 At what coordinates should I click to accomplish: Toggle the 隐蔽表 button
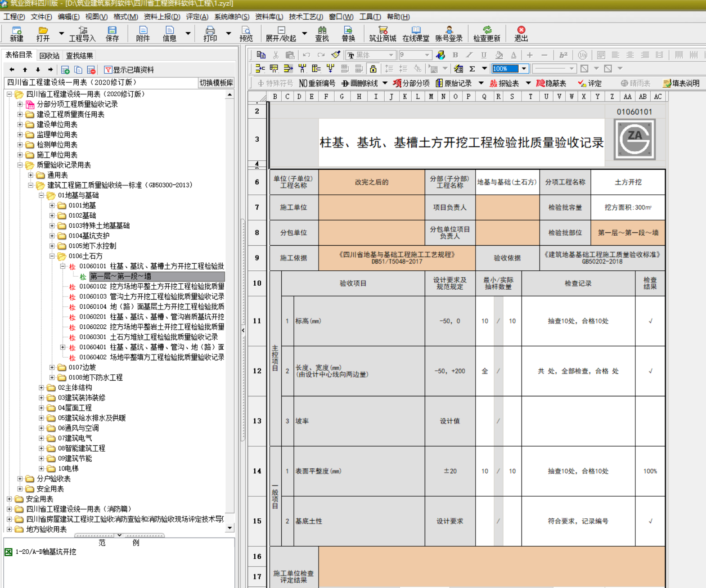pos(551,83)
